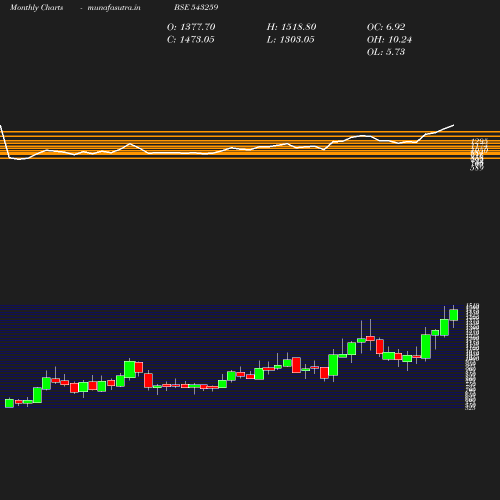Select the latest rightmost green candlestick
Image resolution: width=500 pixels, height=500 pixels.
tap(453, 315)
